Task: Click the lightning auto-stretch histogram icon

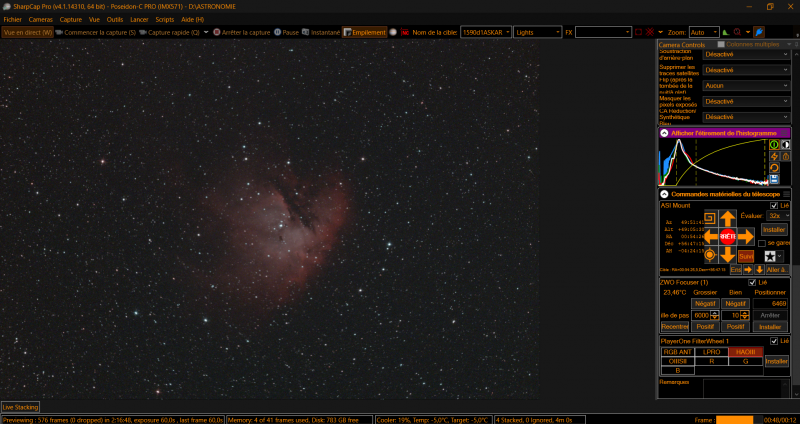Action: [x=774, y=156]
